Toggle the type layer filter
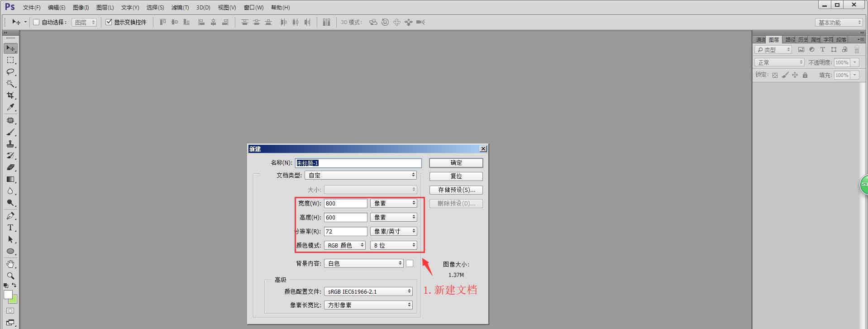The height and width of the screenshot is (329, 868). [823, 50]
